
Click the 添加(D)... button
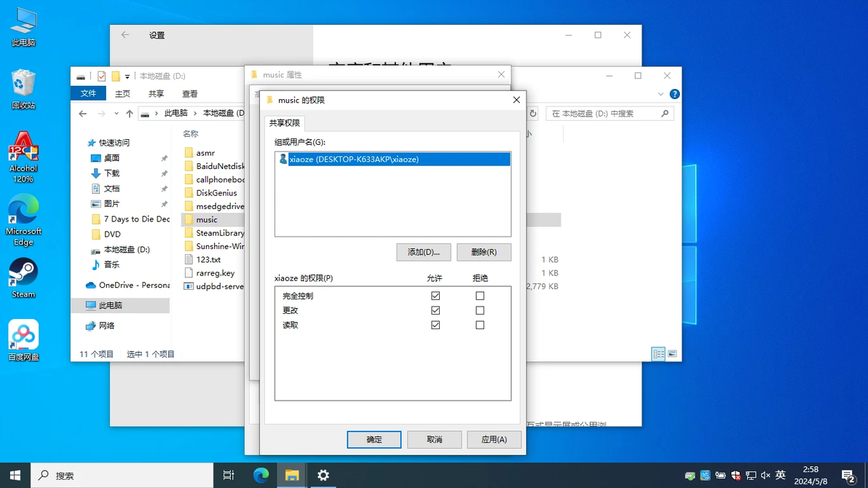[424, 252]
